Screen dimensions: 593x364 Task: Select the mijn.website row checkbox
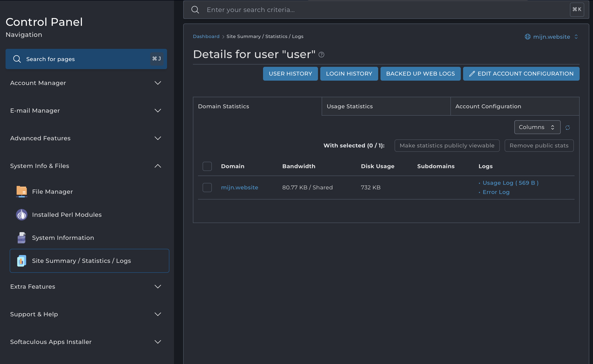[x=207, y=187]
